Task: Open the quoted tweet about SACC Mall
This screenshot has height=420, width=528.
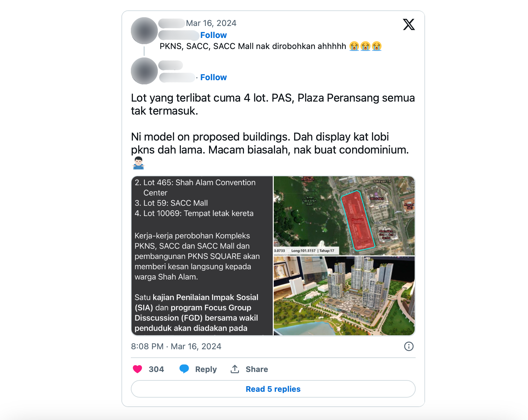Action: 253,46
